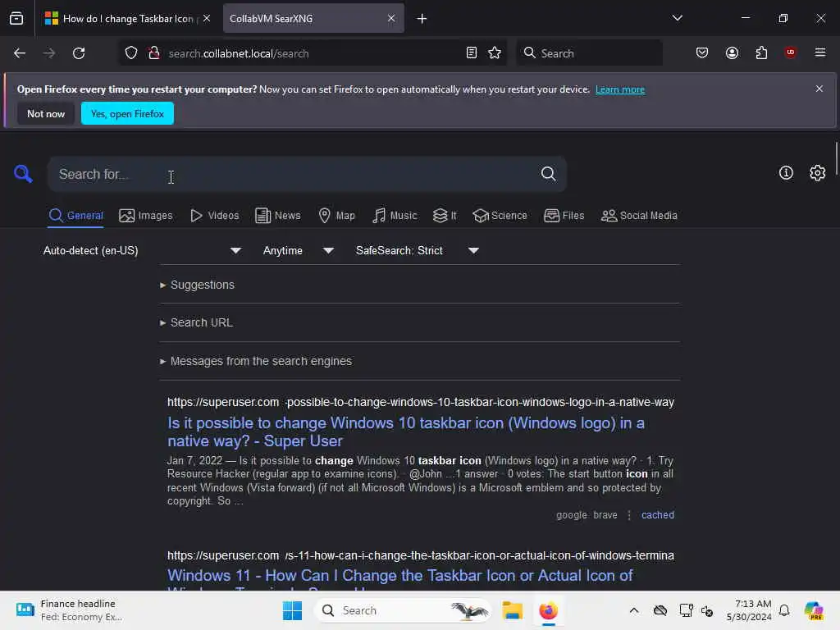
Task: Open clock showing 7:13 AM 5/30/2024
Action: pos(749,610)
